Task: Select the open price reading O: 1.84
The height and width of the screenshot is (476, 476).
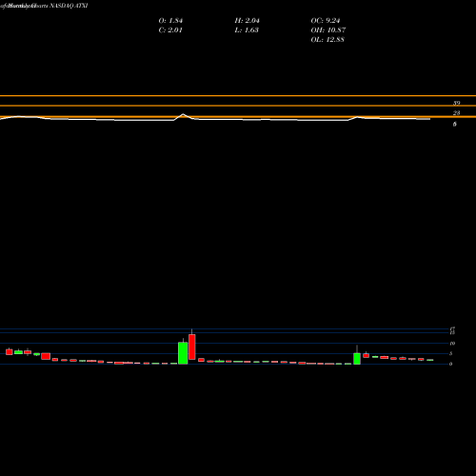Action: tap(170, 21)
